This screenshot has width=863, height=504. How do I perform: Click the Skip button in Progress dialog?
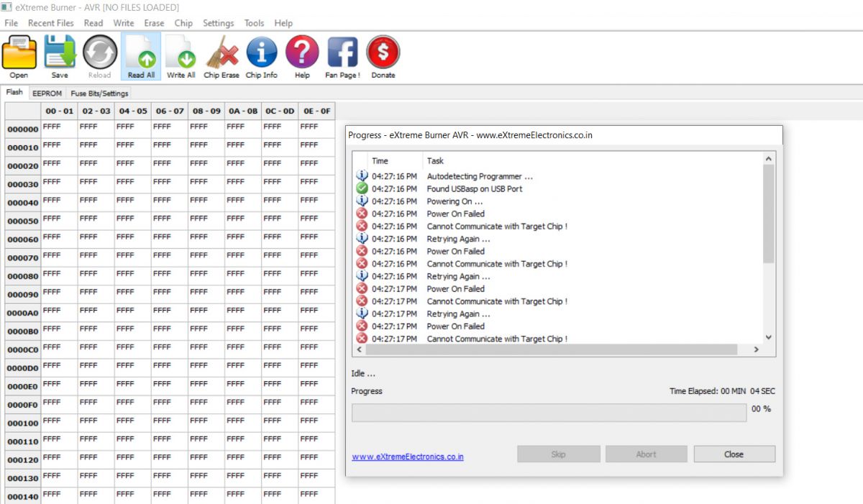click(x=558, y=454)
